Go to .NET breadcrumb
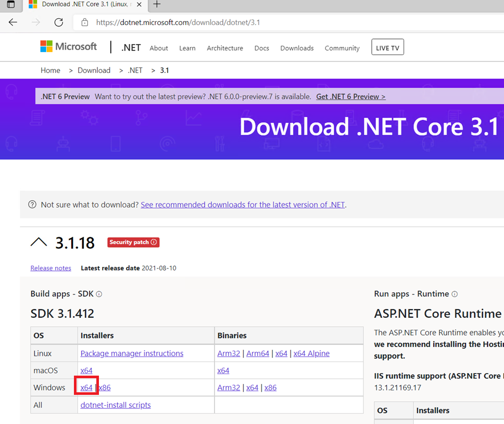The width and height of the screenshot is (504, 424). [x=135, y=70]
